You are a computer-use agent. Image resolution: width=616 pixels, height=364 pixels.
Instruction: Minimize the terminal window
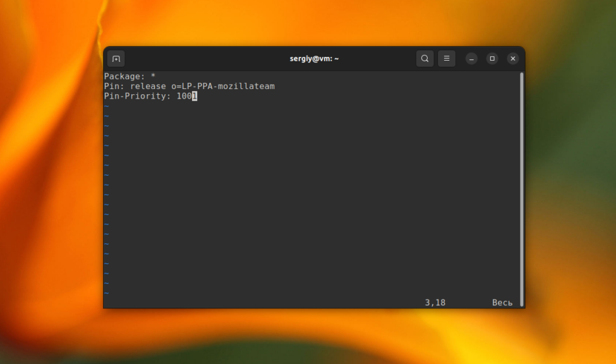pos(471,59)
